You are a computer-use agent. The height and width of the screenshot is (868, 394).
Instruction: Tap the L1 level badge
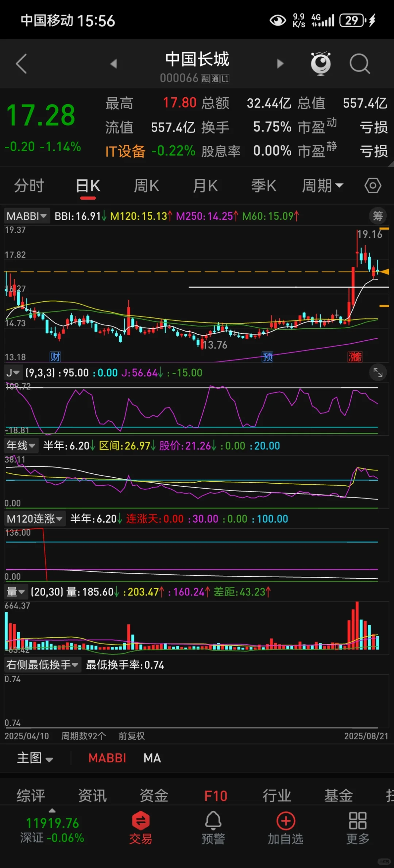tap(225, 78)
